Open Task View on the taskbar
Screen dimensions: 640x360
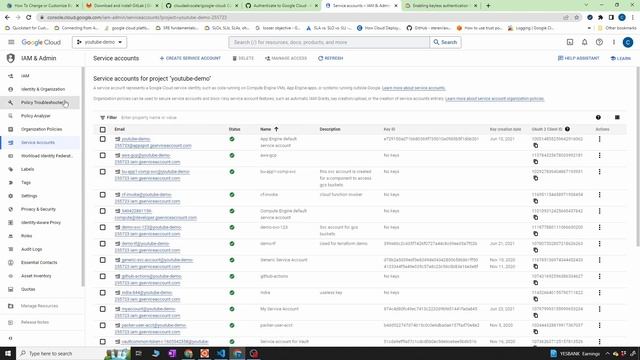coord(138,353)
